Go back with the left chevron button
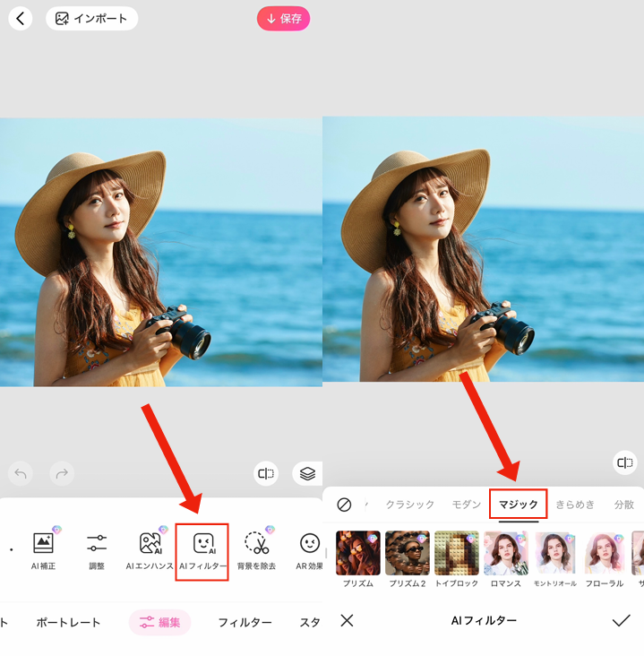Screen dimensions: 644x656 pyautogui.click(x=20, y=19)
